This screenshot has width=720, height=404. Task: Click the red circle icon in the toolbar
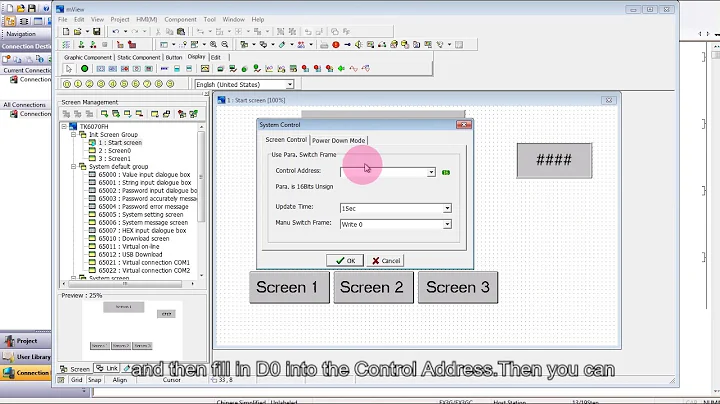click(x=336, y=45)
